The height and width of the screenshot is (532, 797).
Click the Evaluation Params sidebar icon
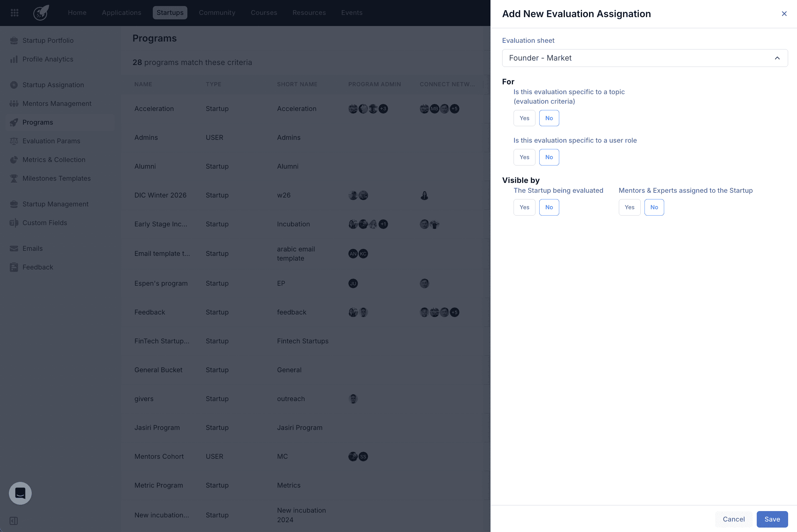pos(14,141)
